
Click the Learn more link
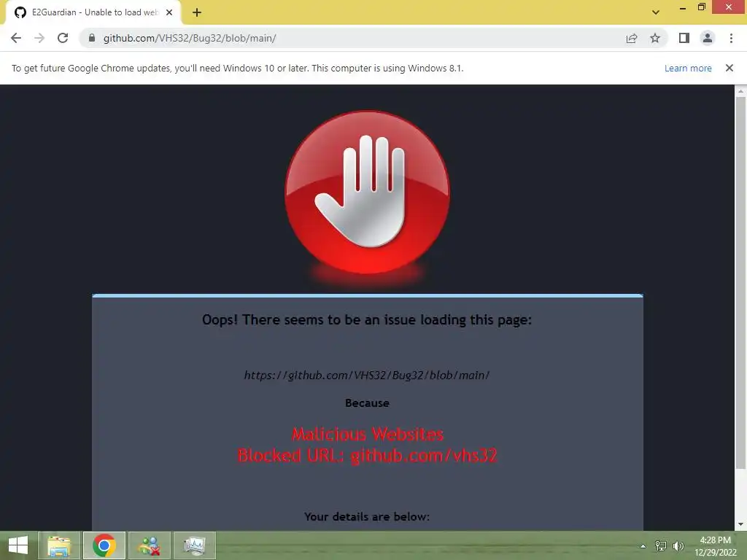tap(688, 68)
